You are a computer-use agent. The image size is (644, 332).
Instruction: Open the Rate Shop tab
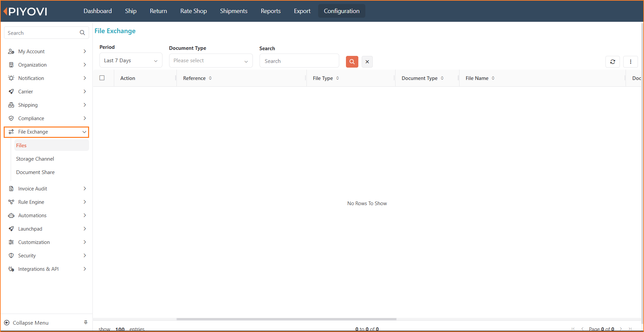[194, 11]
